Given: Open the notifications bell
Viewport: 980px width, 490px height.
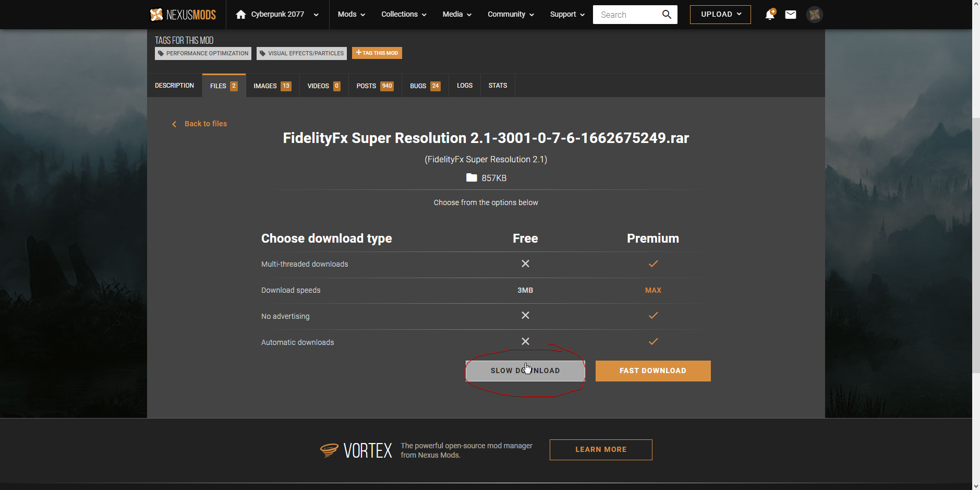Looking at the screenshot, I should click(770, 15).
